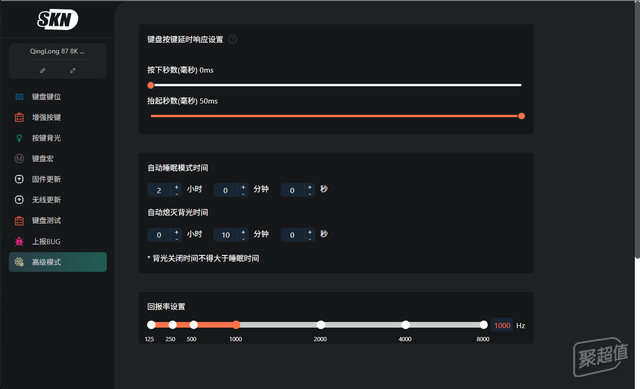Image resolution: width=640 pixels, height=389 pixels.
Task: Set polling rate to the 8000 stop
Action: click(484, 325)
